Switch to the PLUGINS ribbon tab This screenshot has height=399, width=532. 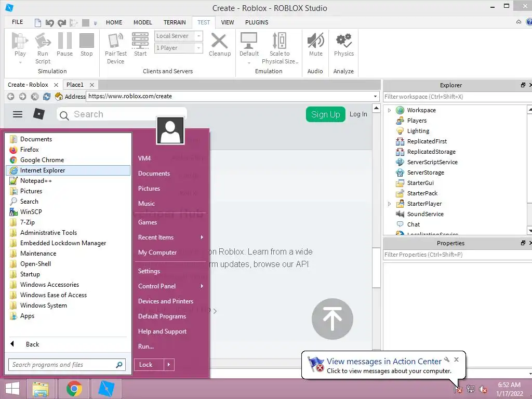pos(257,22)
